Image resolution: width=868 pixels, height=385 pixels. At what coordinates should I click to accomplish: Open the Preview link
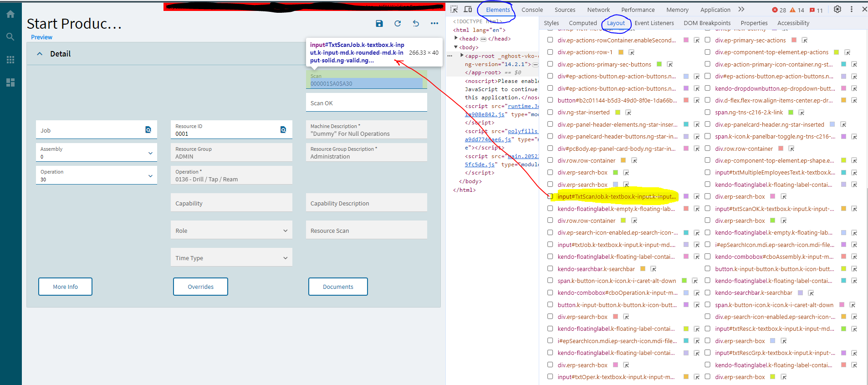[41, 37]
